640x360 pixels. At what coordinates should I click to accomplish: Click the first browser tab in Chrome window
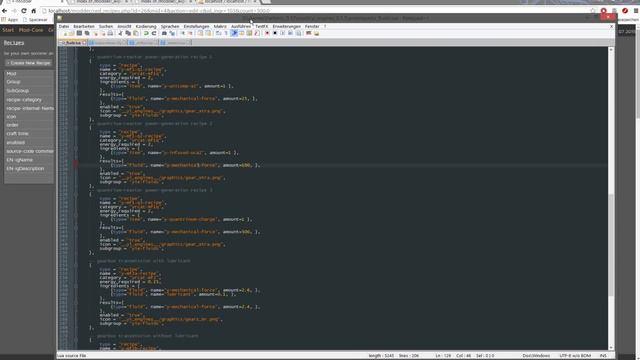click(x=33, y=2)
